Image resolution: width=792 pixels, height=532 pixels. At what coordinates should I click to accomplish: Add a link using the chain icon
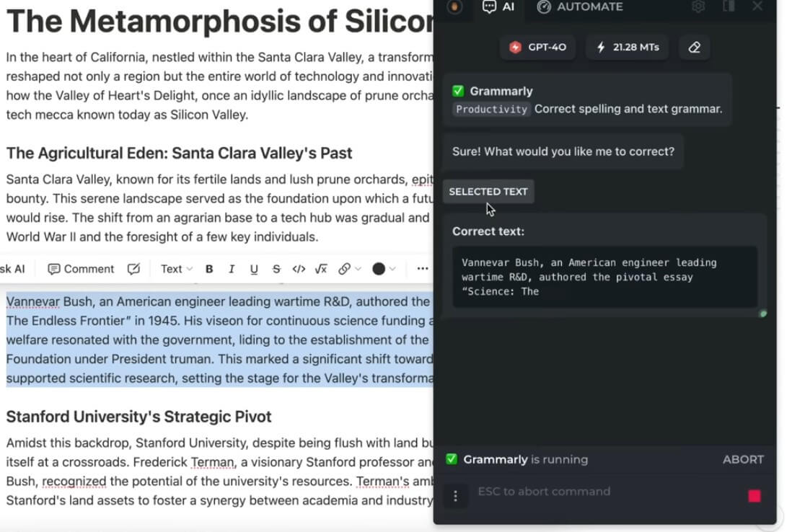point(344,269)
